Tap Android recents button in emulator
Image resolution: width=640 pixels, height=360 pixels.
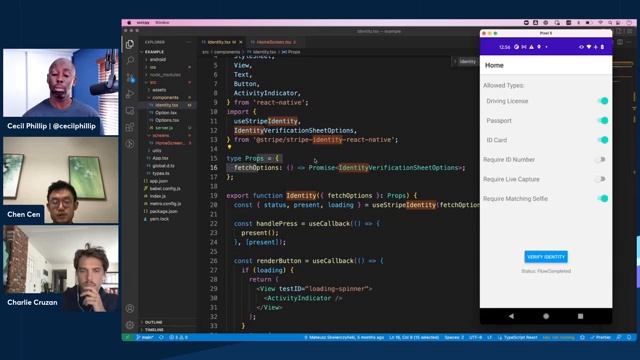pos(580,316)
